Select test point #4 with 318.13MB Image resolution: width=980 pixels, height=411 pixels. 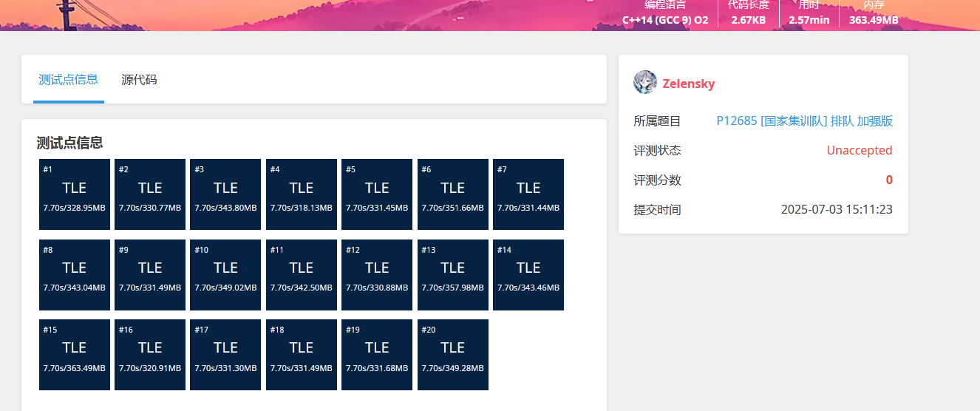coord(302,194)
